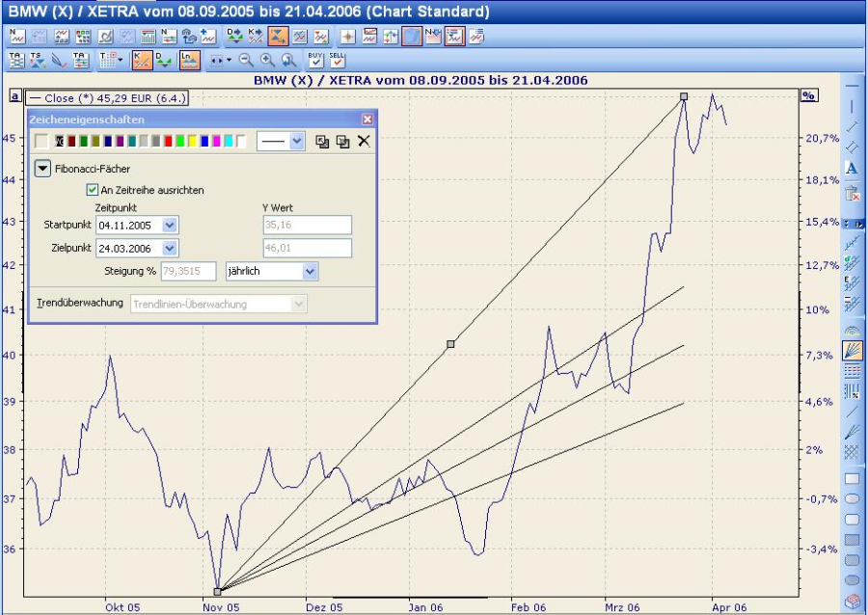Select the Fibonacci fan tool in right sidebar

(853, 349)
